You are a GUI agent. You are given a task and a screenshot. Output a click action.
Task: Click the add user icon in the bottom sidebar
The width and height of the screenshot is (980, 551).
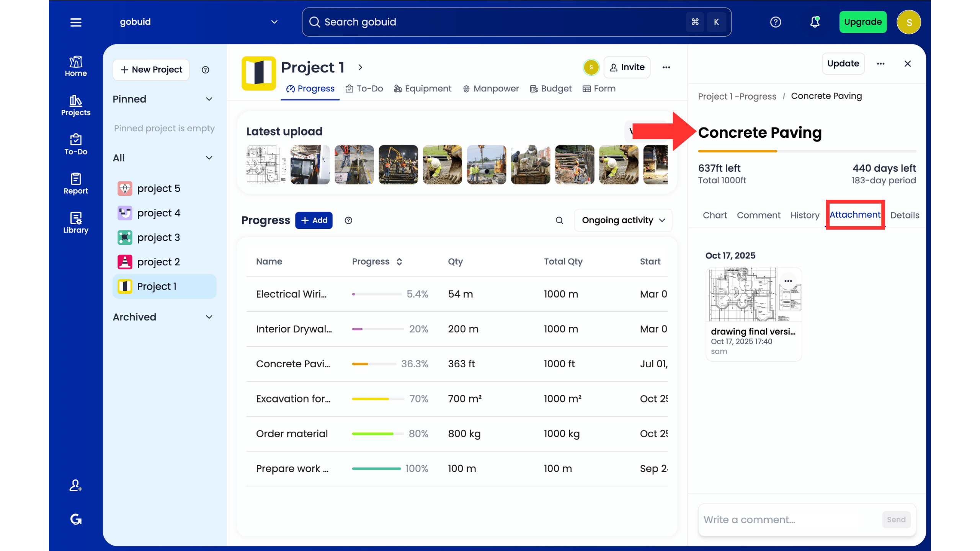tap(76, 486)
